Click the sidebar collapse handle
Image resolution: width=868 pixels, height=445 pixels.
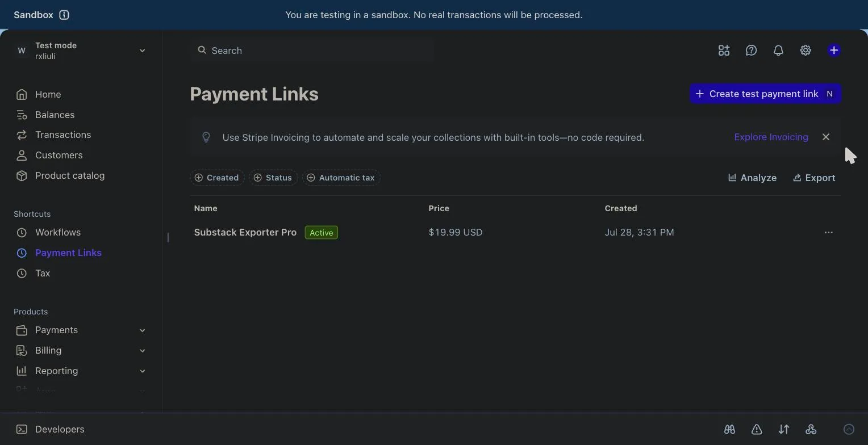point(168,237)
